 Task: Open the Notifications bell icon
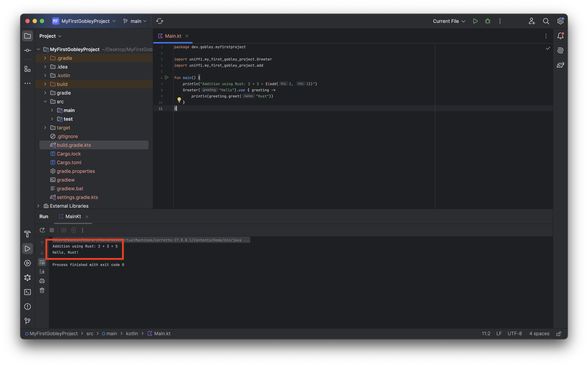click(x=560, y=36)
